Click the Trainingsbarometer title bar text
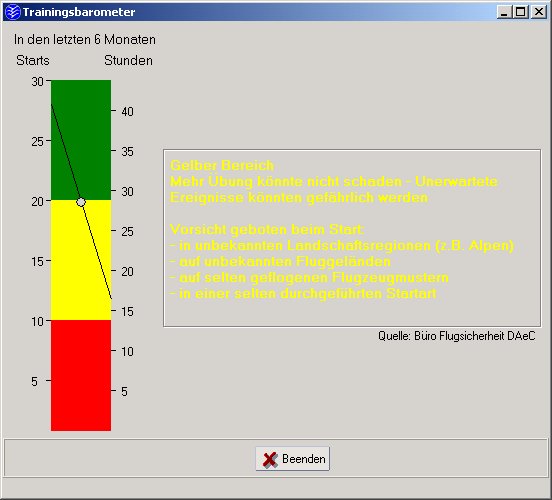Image resolution: width=552 pixels, height=500 pixels. point(79,12)
